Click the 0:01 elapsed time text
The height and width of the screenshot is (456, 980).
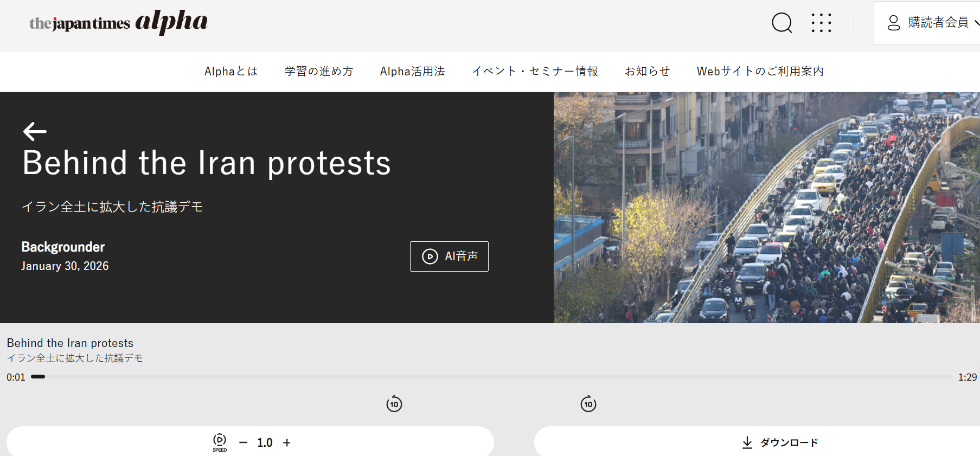(x=16, y=377)
